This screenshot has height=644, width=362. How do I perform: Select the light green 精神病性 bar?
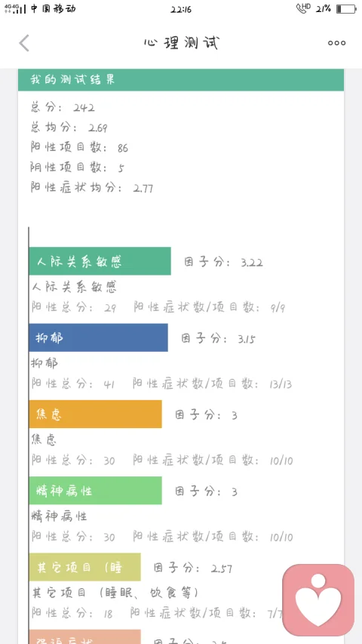click(95, 491)
